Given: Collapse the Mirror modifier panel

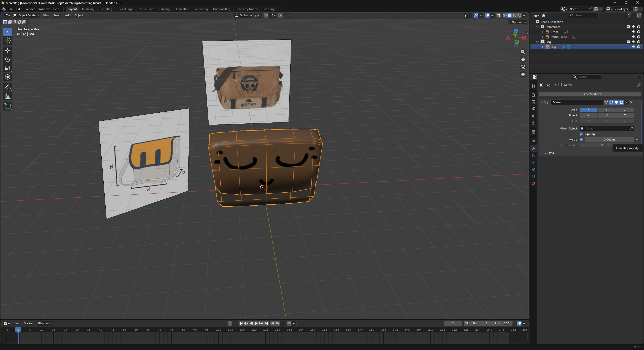Looking at the screenshot, I should point(542,102).
